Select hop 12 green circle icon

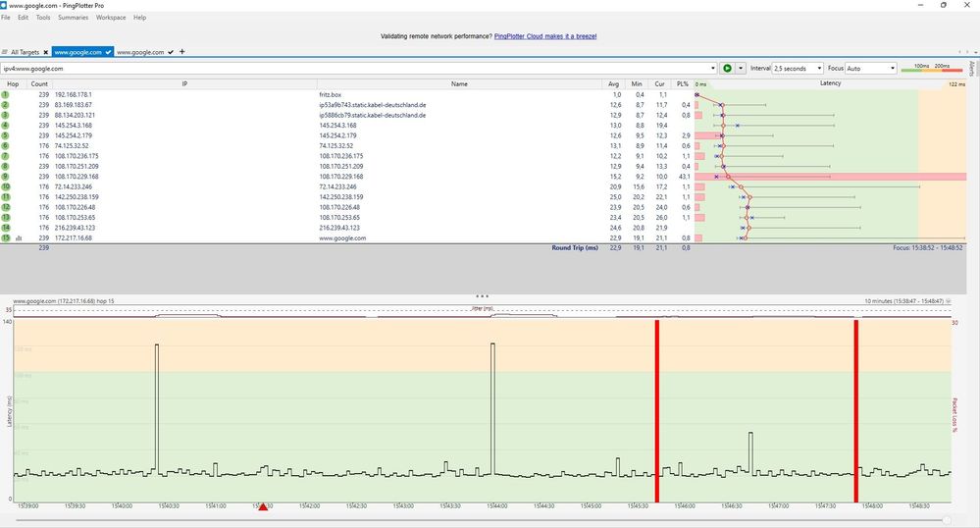tap(6, 207)
